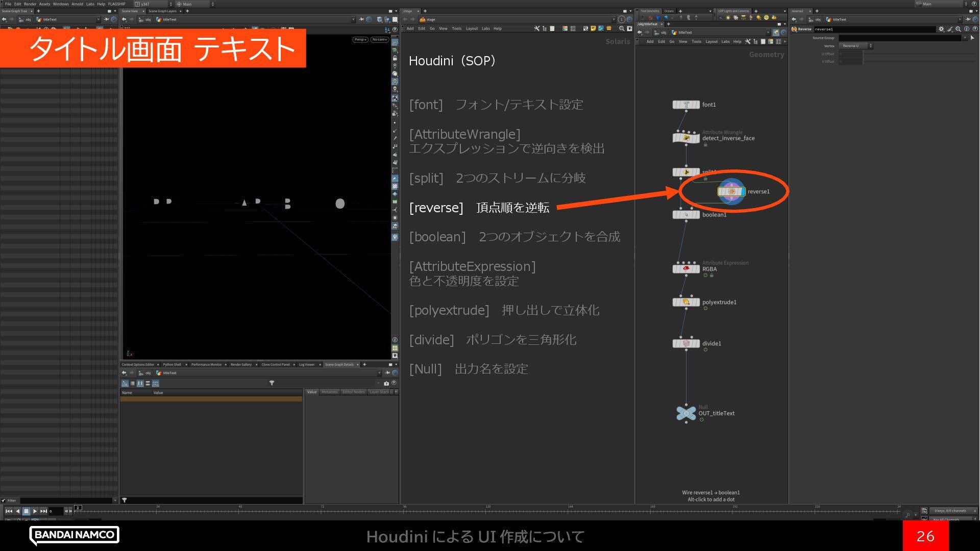The image size is (980, 551).
Task: Click the gear icon in Reverse parameters
Action: (941, 29)
